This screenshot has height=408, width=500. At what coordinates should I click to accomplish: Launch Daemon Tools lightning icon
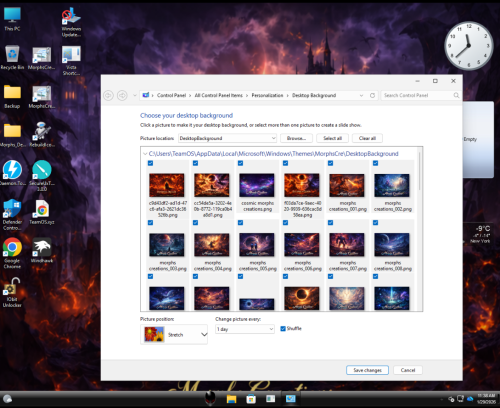pos(12,173)
